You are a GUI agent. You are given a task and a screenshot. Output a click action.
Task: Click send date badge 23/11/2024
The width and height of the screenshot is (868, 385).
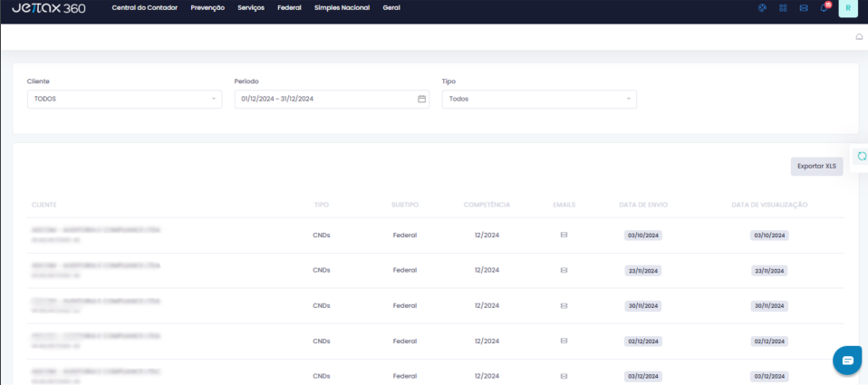(642, 271)
